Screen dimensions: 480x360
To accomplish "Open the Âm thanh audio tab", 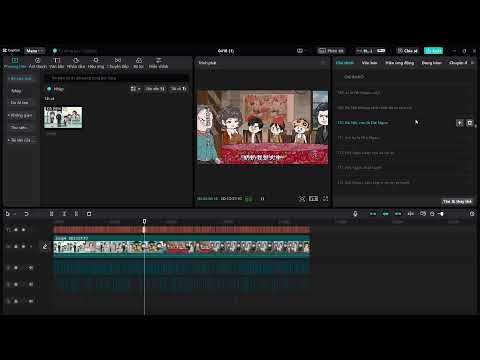I will click(x=38, y=63).
